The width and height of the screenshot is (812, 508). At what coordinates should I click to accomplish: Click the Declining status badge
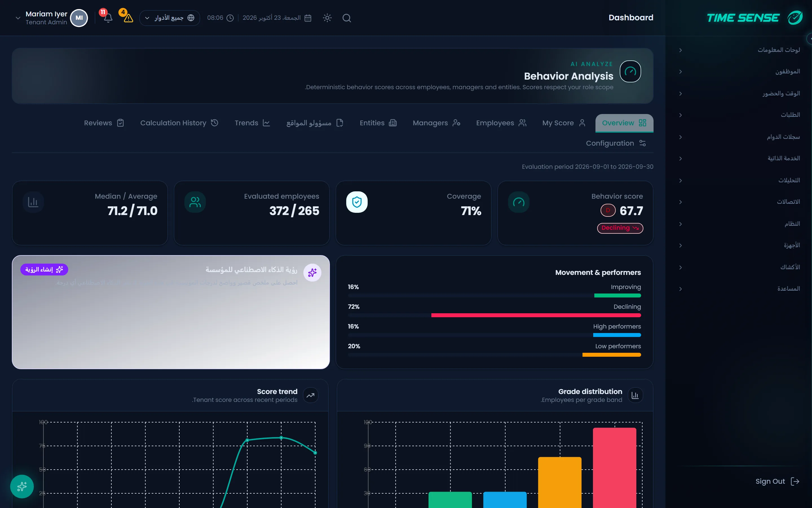620,228
